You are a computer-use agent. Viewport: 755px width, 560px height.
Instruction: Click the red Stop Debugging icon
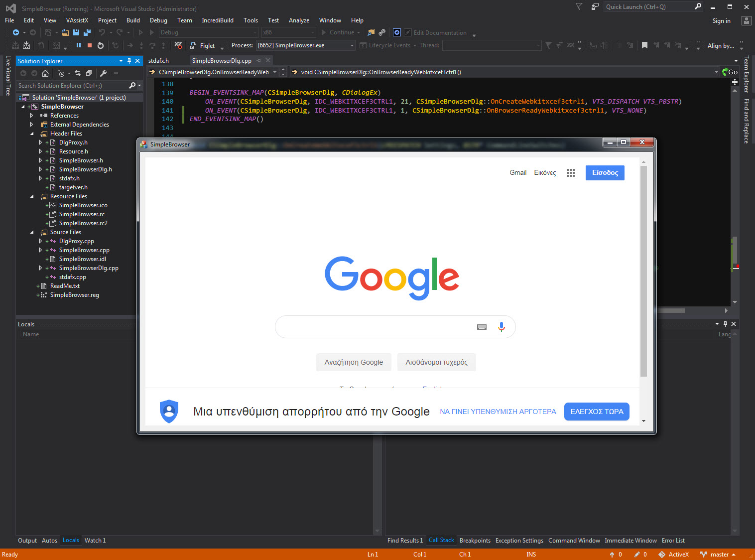click(90, 45)
